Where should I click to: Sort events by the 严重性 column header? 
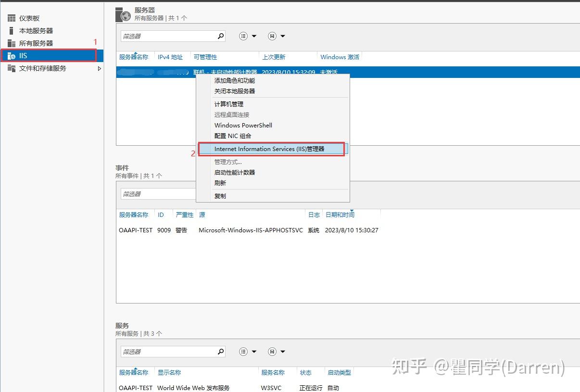(184, 215)
